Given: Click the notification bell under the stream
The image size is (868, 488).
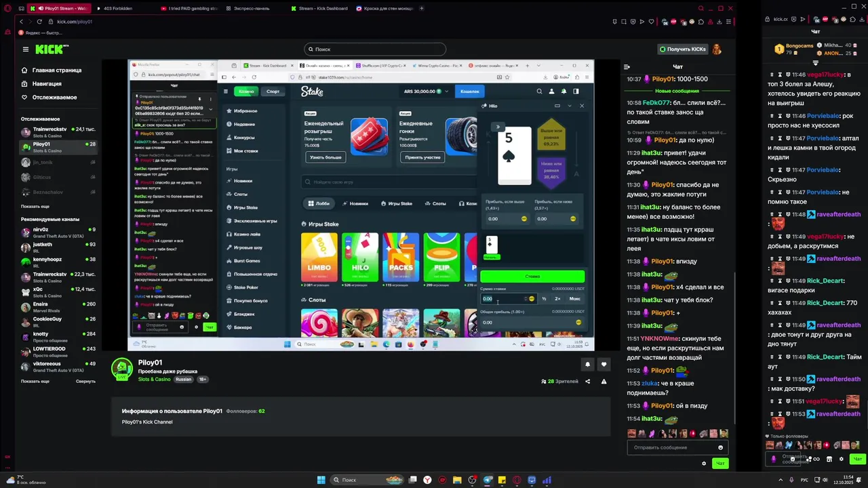Looking at the screenshot, I should tap(587, 364).
